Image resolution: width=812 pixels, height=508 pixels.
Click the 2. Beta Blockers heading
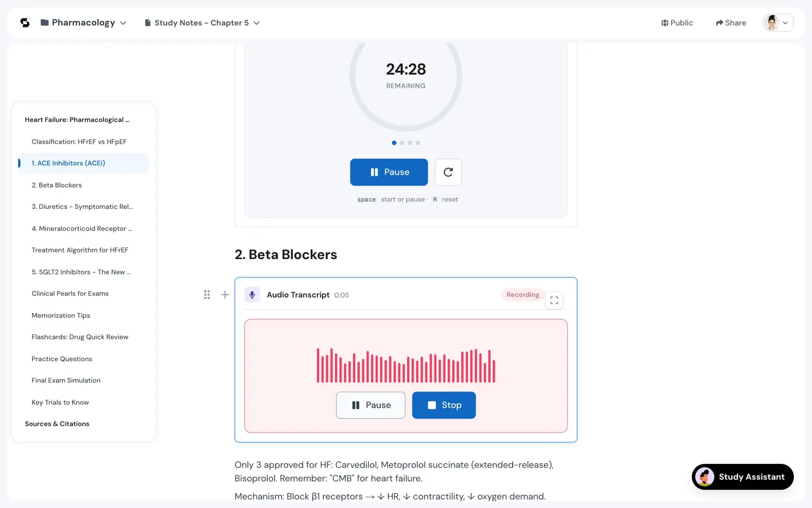[286, 255]
